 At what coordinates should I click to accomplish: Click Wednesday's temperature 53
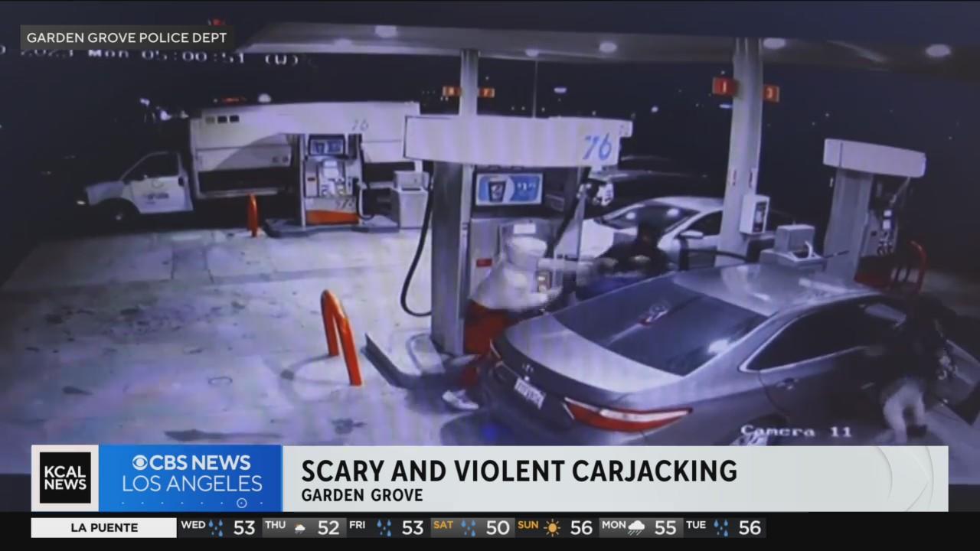tap(243, 527)
